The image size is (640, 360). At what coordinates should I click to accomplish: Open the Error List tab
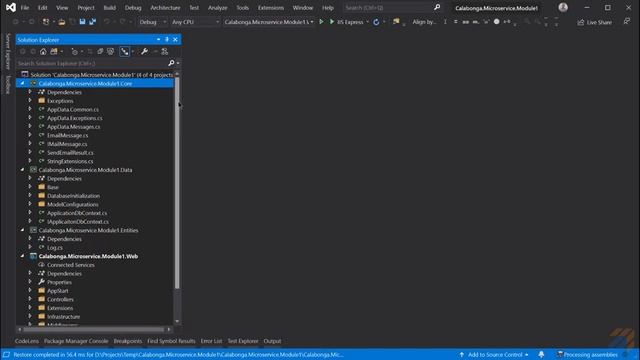(211, 341)
